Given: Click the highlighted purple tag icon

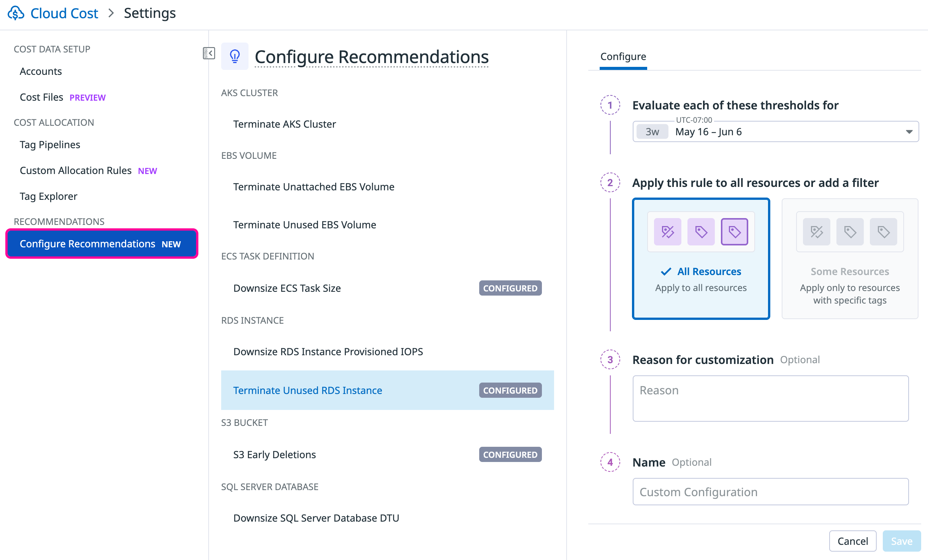Looking at the screenshot, I should point(734,232).
